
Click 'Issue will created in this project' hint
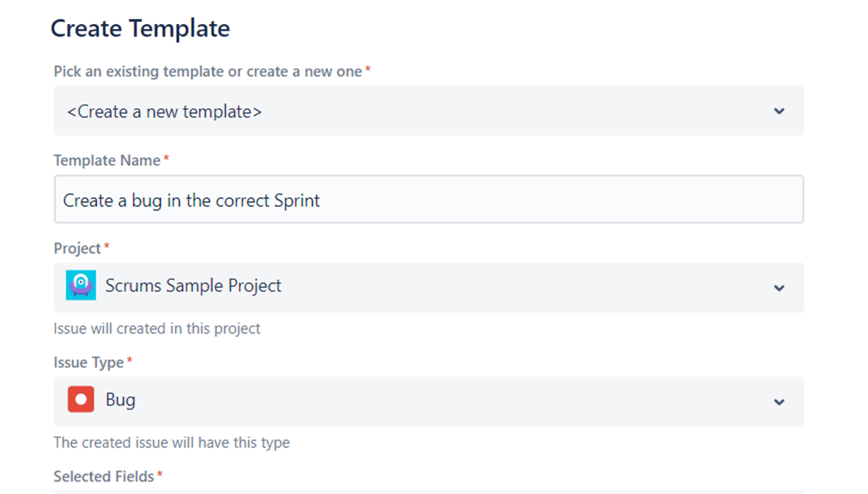click(156, 329)
